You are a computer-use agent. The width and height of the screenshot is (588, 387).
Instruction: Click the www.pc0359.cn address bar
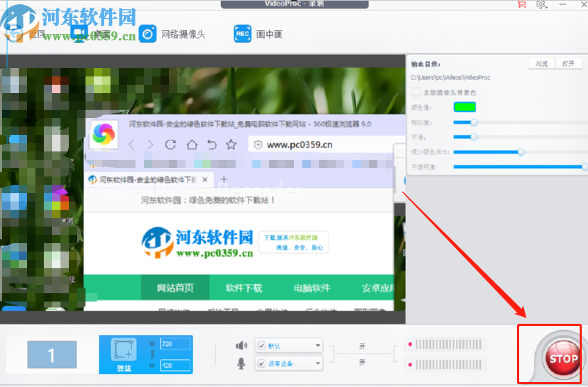click(x=326, y=145)
